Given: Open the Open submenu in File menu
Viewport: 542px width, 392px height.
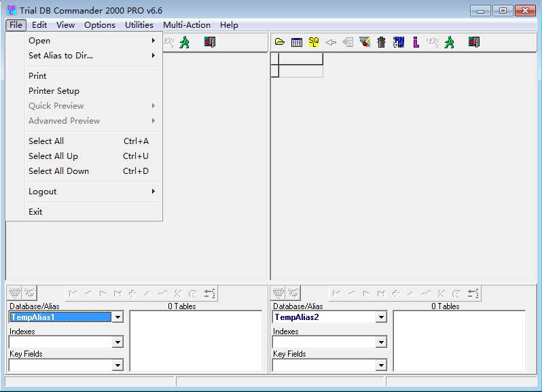Looking at the screenshot, I should [92, 41].
